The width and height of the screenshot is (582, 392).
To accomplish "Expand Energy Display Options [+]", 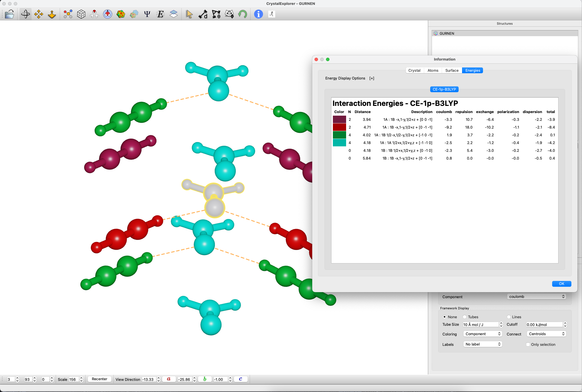I will [372, 78].
